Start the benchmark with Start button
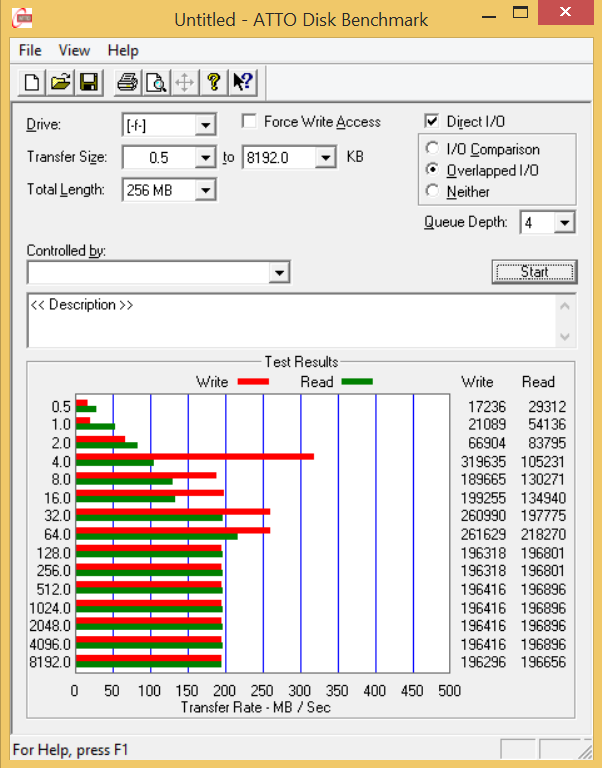 coord(534,272)
